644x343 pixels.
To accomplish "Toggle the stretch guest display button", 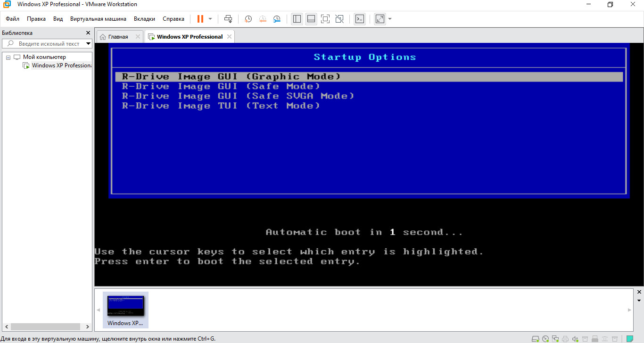I will 380,19.
